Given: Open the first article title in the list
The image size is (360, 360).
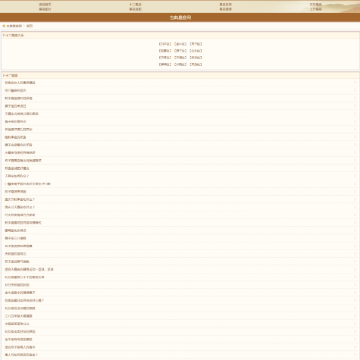Looking at the screenshot, I should 20,83.
